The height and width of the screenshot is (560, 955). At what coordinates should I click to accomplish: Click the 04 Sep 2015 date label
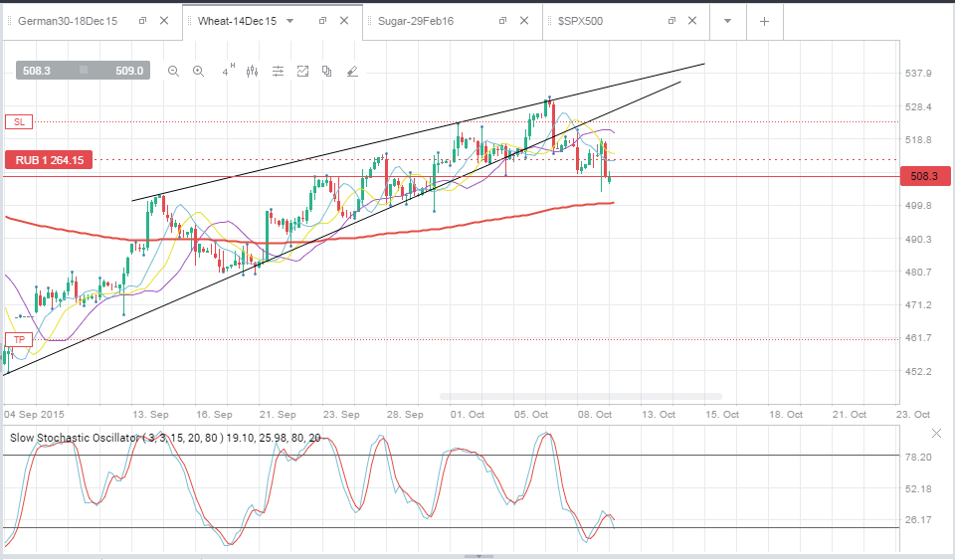click(x=34, y=415)
